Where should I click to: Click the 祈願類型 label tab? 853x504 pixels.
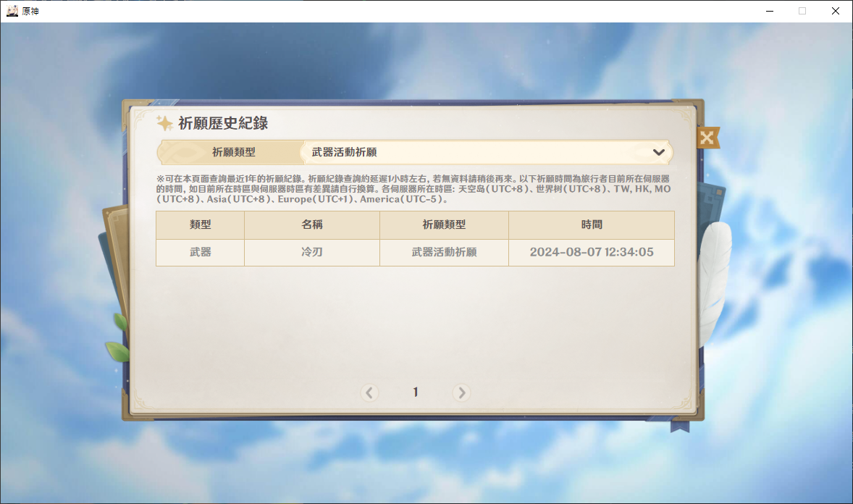click(x=233, y=152)
